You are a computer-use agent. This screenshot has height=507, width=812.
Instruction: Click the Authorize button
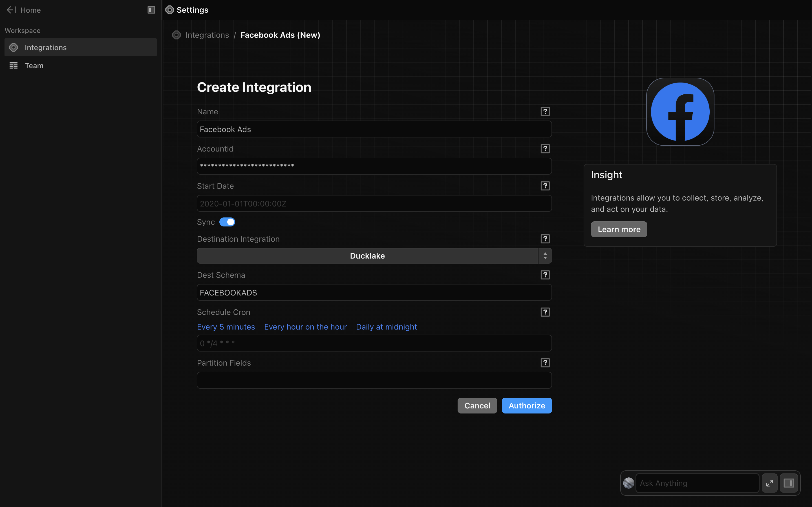(526, 406)
